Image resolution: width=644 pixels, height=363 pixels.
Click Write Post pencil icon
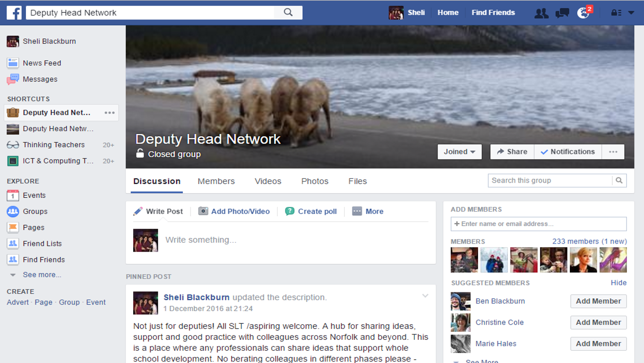(x=138, y=211)
